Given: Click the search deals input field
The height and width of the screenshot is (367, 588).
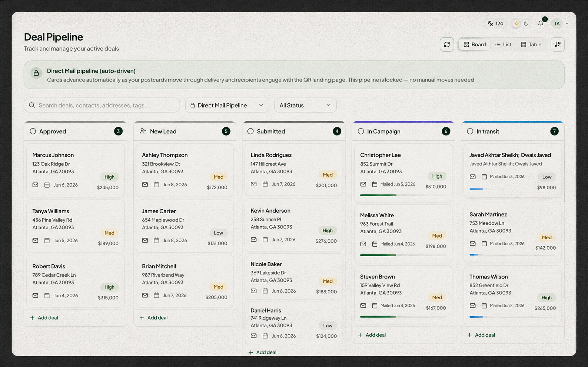Looking at the screenshot, I should tap(102, 105).
